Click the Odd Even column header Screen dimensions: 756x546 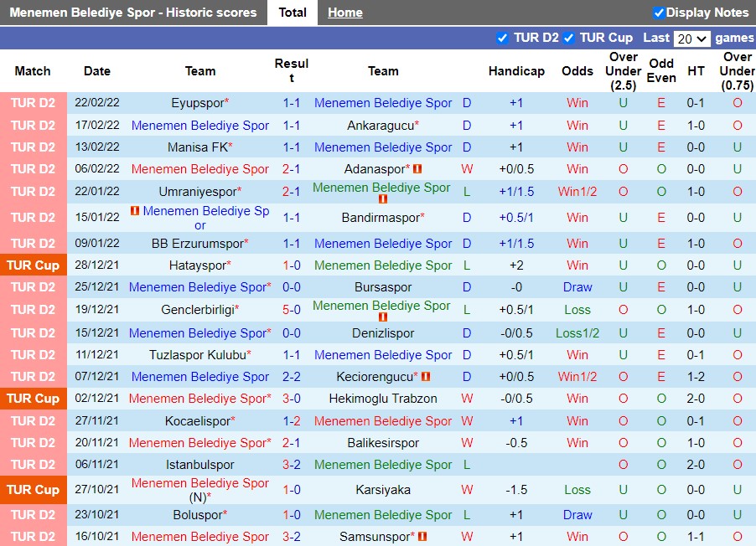(x=661, y=71)
